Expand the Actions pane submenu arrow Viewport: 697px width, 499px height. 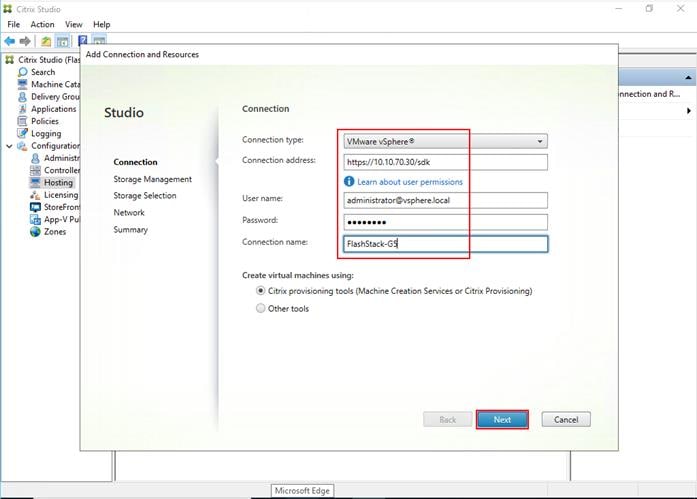[x=689, y=111]
